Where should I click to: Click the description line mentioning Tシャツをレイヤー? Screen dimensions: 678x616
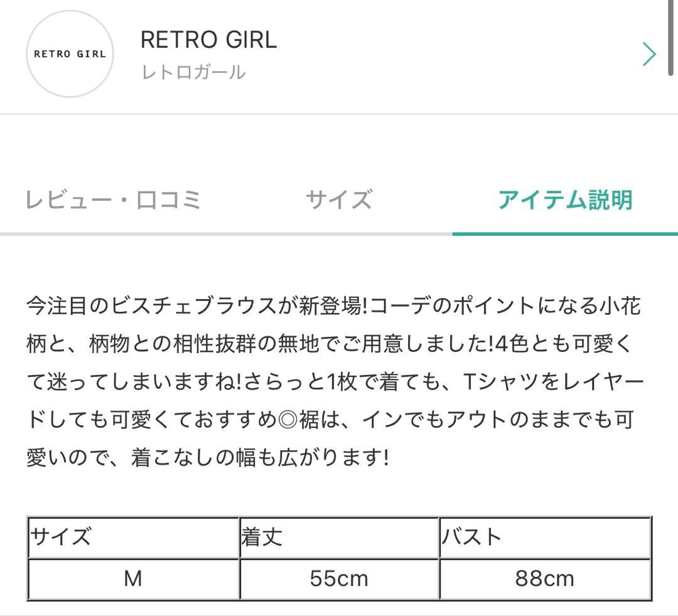pyautogui.click(x=334, y=382)
